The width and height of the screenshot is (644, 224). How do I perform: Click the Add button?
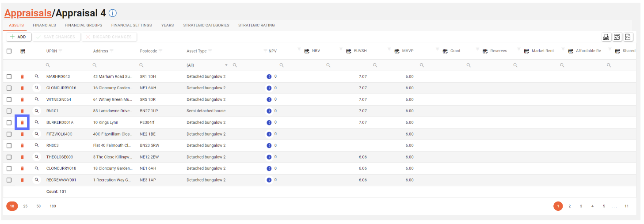(18, 37)
